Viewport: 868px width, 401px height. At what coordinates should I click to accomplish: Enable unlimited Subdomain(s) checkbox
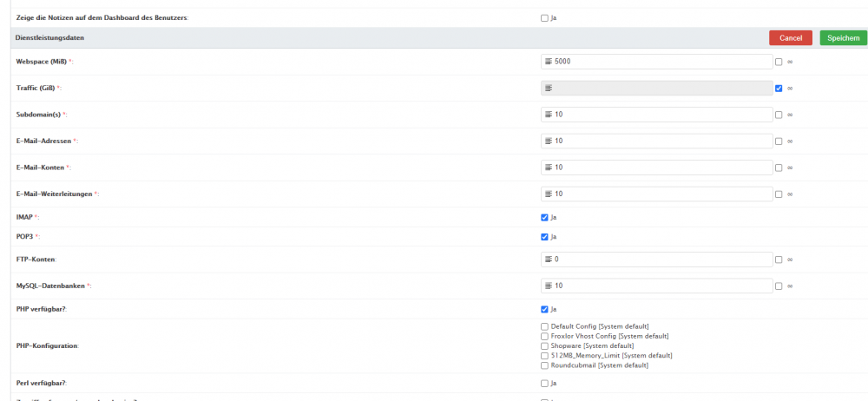(779, 115)
